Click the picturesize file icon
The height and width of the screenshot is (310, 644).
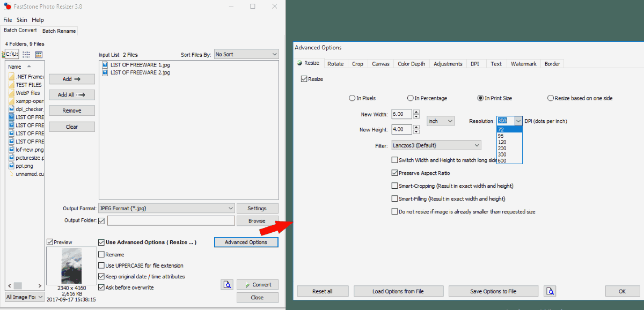pos(11,158)
